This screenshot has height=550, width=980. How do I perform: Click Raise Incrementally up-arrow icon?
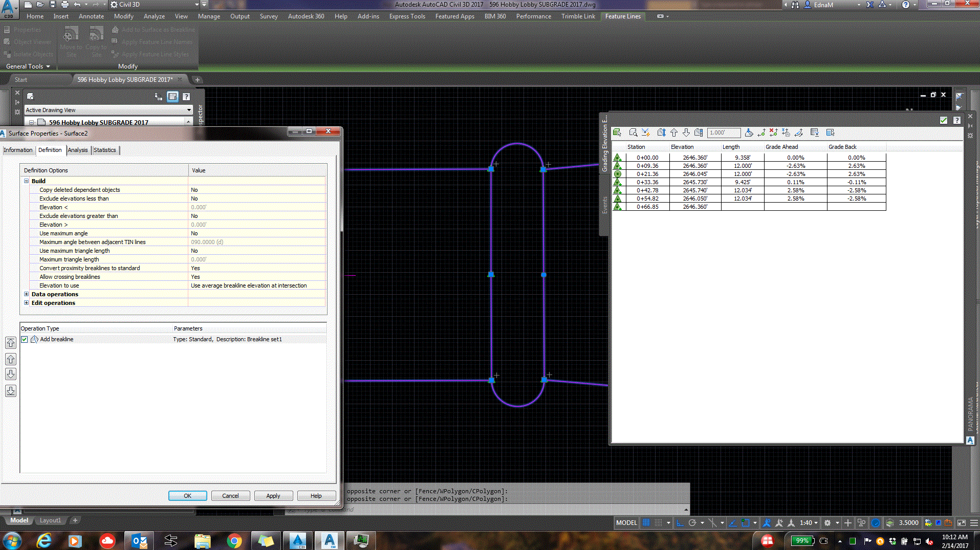point(674,133)
